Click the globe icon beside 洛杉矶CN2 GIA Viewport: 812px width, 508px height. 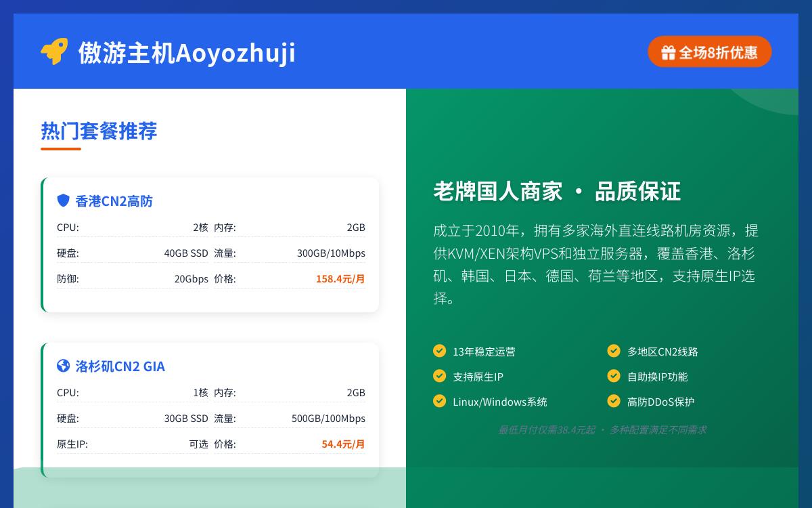(63, 366)
